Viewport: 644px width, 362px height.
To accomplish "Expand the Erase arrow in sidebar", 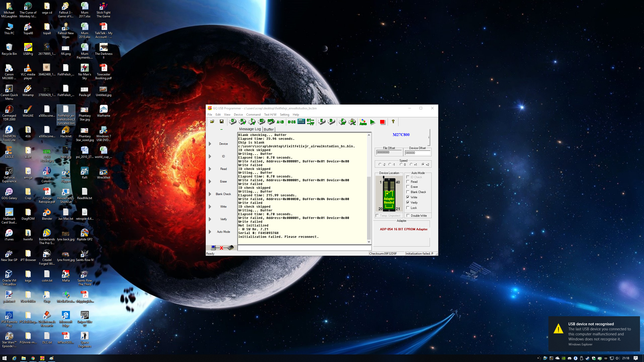I will coord(210,182).
